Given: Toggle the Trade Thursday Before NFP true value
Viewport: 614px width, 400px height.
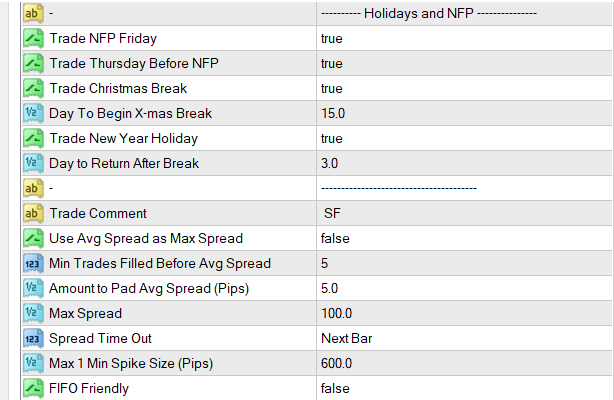Looking at the screenshot, I should 332,64.
